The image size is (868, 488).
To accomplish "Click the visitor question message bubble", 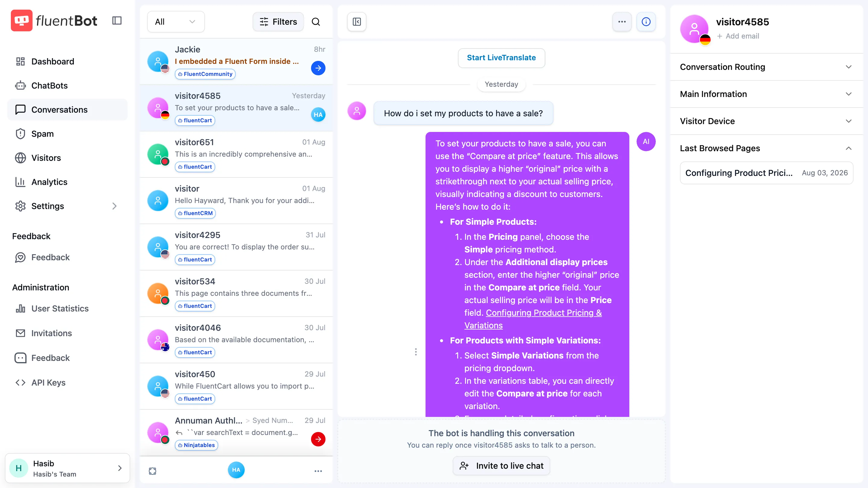I will (x=463, y=114).
